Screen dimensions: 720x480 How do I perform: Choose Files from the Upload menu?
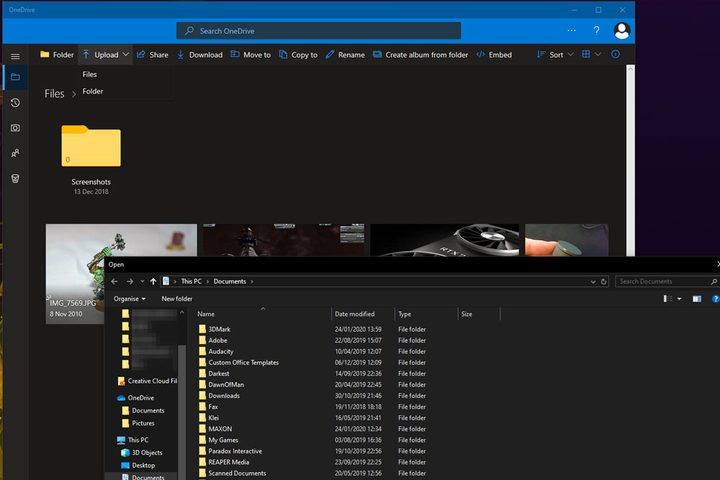click(90, 74)
